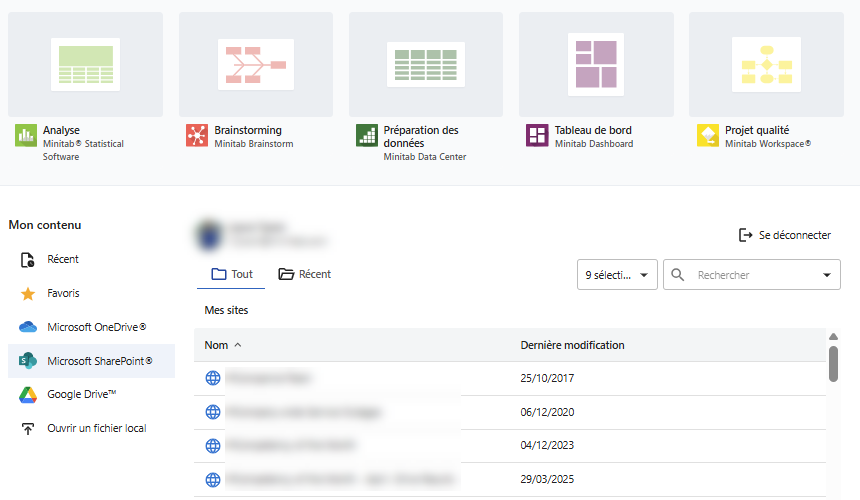Open Favoris in the sidebar
860x500 pixels.
coord(92,293)
